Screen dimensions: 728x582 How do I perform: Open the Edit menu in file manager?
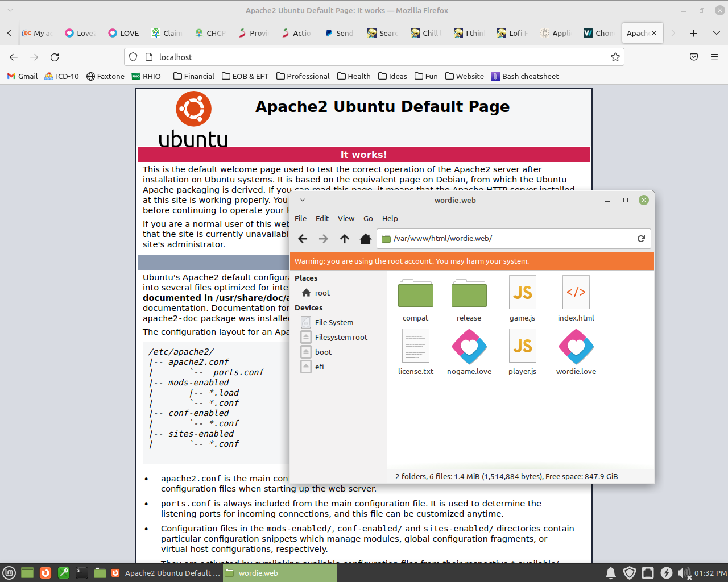(x=322, y=218)
